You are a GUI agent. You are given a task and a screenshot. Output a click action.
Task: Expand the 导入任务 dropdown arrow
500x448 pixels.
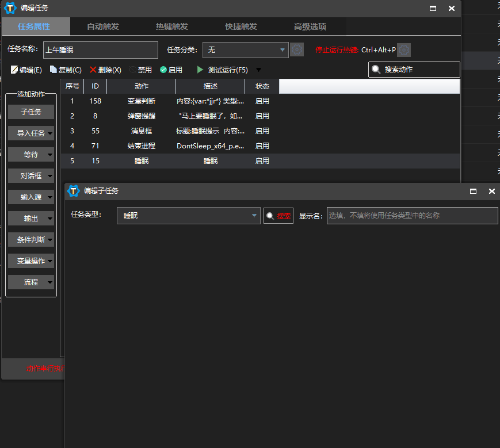50,133
